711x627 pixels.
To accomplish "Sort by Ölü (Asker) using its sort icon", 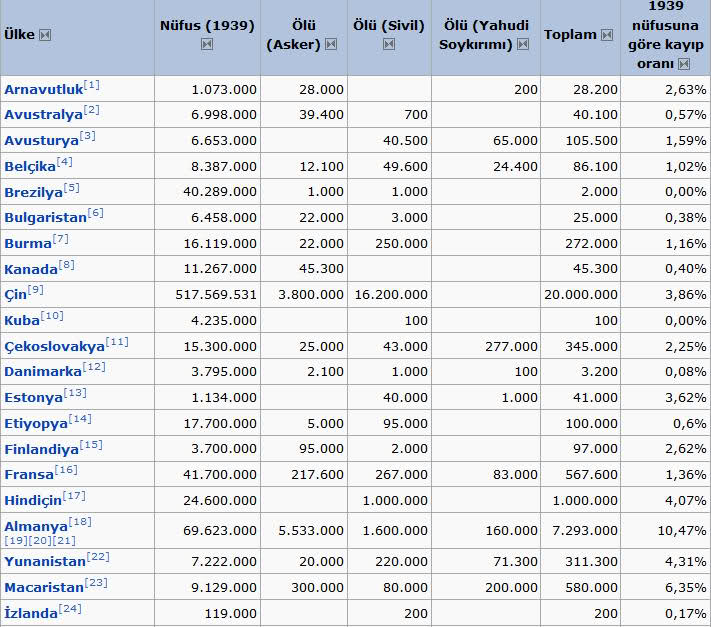I will click(331, 44).
